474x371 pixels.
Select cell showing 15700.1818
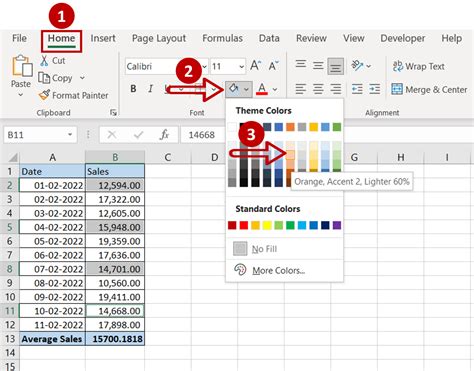115,339
